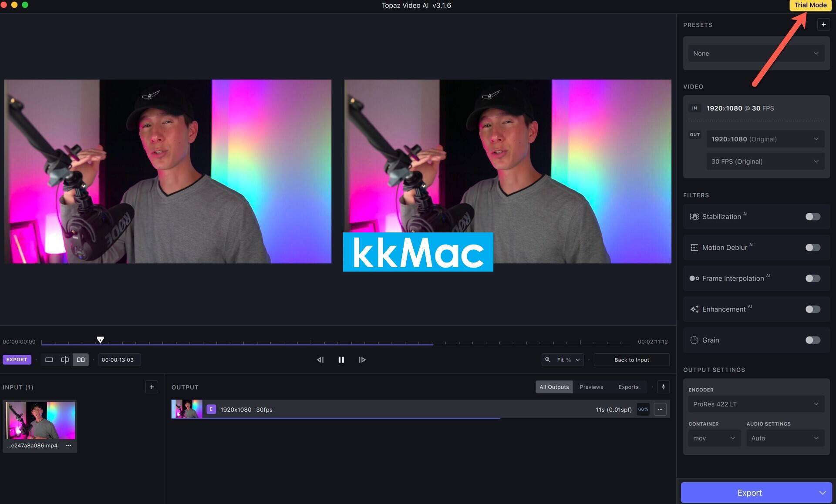Toggle Frame Interpolation on
836x504 pixels.
[x=812, y=279]
